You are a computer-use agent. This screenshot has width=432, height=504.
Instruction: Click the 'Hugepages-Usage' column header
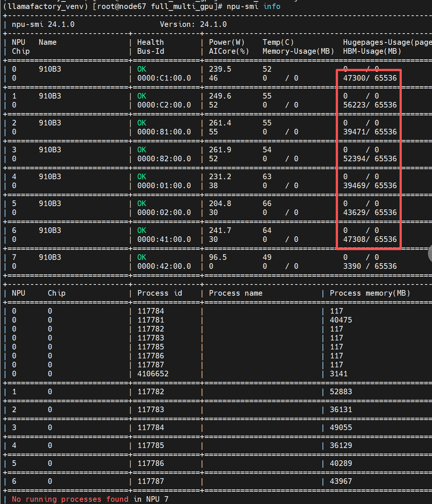pyautogui.click(x=387, y=42)
